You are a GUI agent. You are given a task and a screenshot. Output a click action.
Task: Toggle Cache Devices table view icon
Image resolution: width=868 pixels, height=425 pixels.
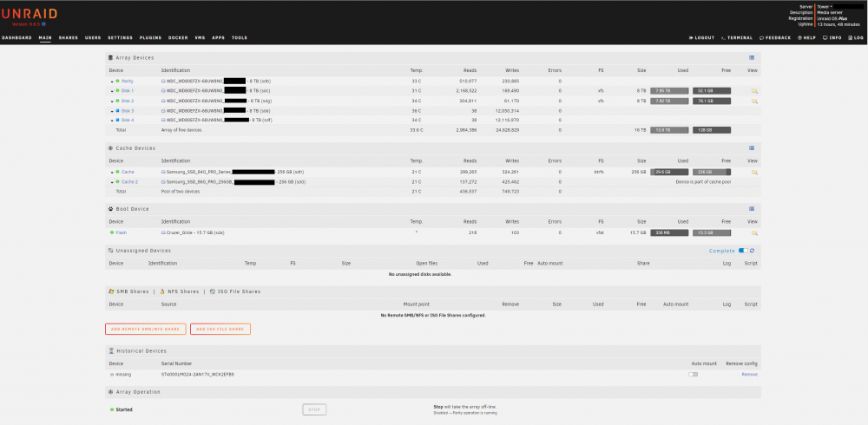(x=751, y=148)
